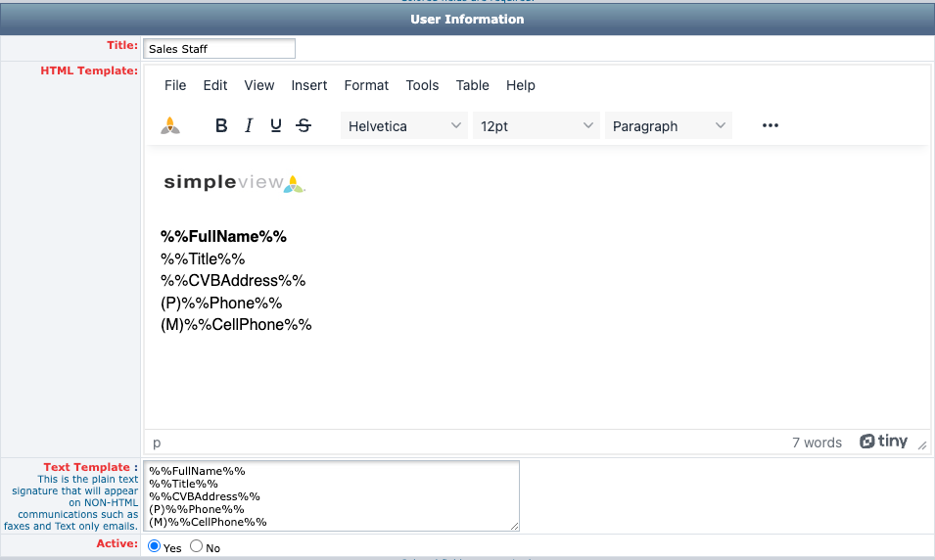Select the Yes radio for Active

(155, 546)
